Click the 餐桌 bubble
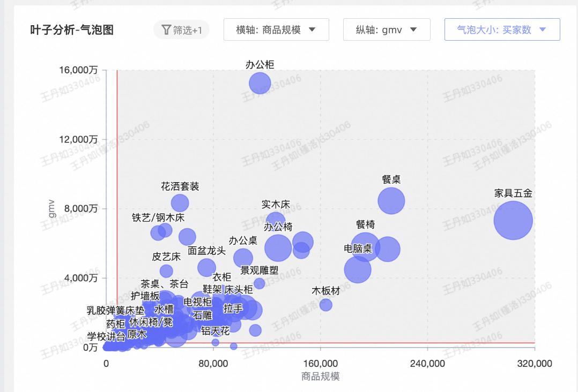 391,200
